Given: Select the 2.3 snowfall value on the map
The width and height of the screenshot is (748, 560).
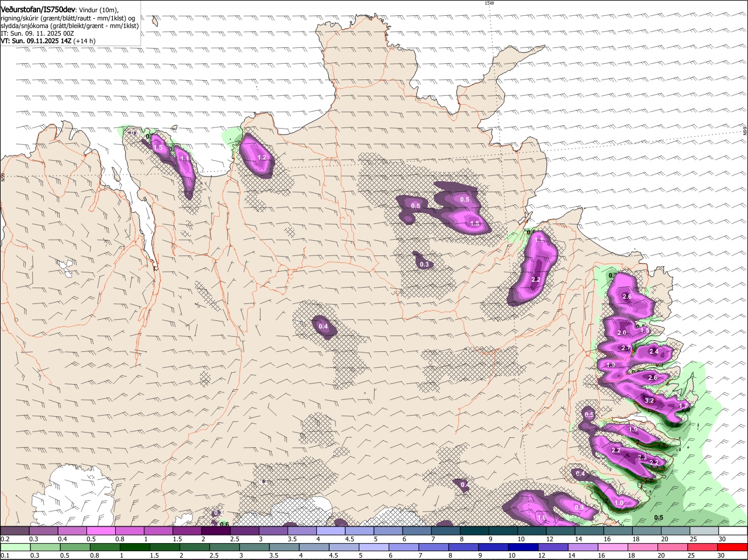Looking at the screenshot, I should 642,457.
